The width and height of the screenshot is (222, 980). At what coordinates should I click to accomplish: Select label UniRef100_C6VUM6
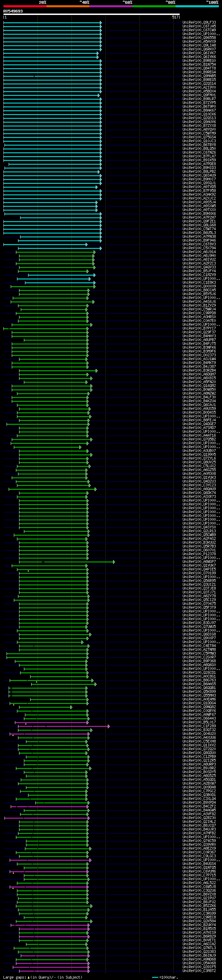[x=199, y=871]
